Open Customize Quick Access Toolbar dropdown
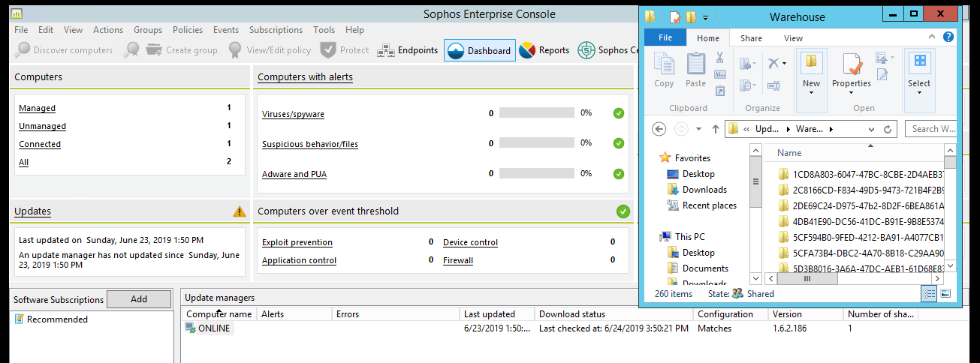Image resolution: width=980 pixels, height=363 pixels. [705, 16]
